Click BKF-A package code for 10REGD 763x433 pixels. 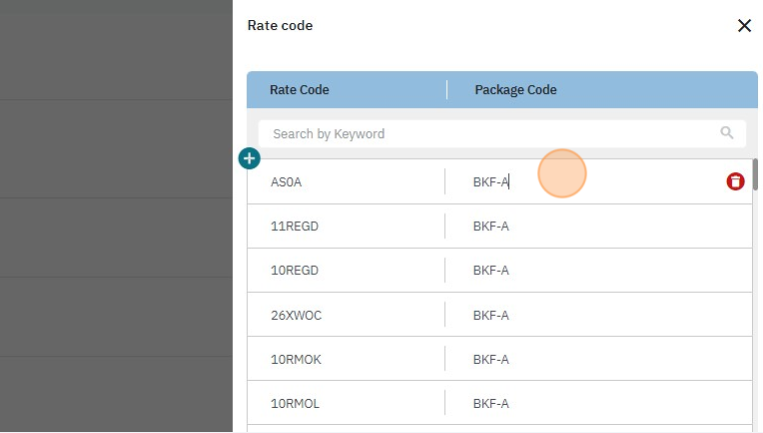pyautogui.click(x=491, y=270)
